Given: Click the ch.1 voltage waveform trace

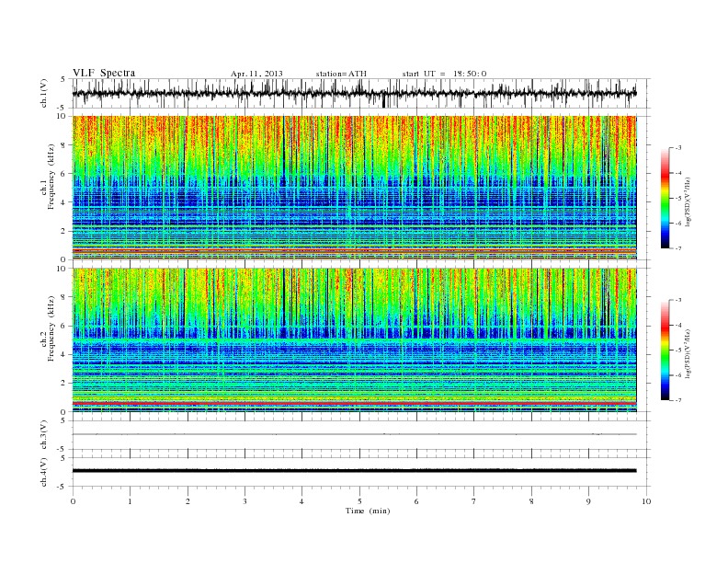Looking at the screenshot, I should [x=354, y=93].
